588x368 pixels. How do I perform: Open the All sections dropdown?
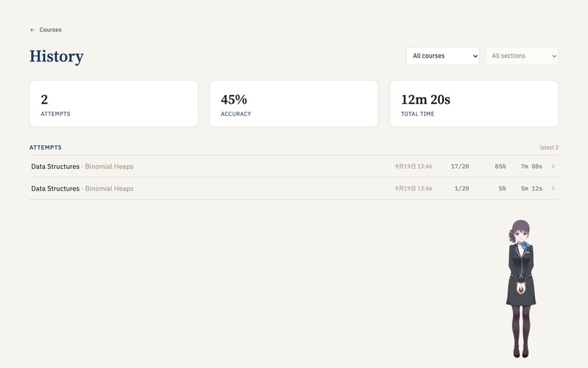[x=522, y=56]
